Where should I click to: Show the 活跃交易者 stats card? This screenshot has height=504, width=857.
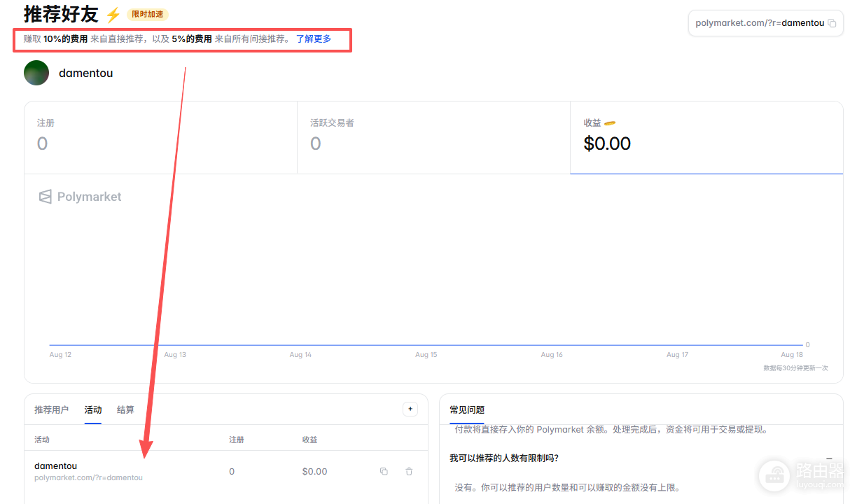tap(433, 137)
